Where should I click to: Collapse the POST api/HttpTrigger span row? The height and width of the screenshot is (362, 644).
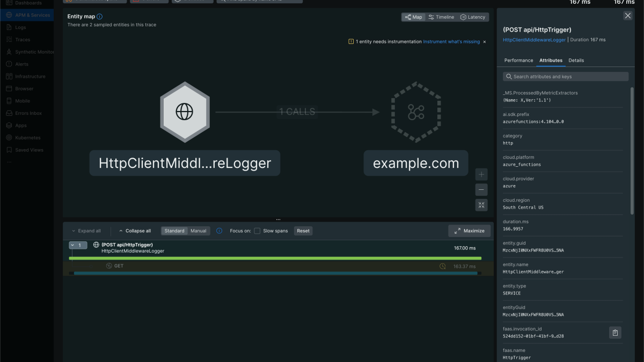pos(78,246)
